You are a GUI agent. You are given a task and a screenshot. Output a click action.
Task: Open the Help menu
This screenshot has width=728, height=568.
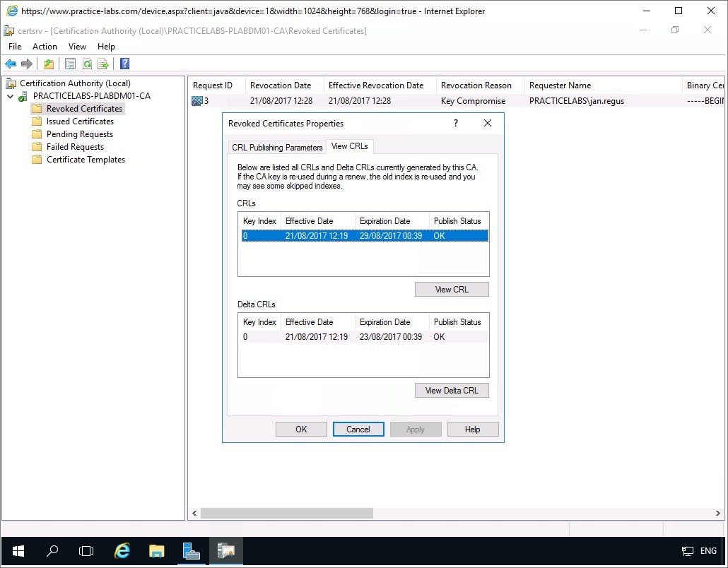(x=106, y=47)
